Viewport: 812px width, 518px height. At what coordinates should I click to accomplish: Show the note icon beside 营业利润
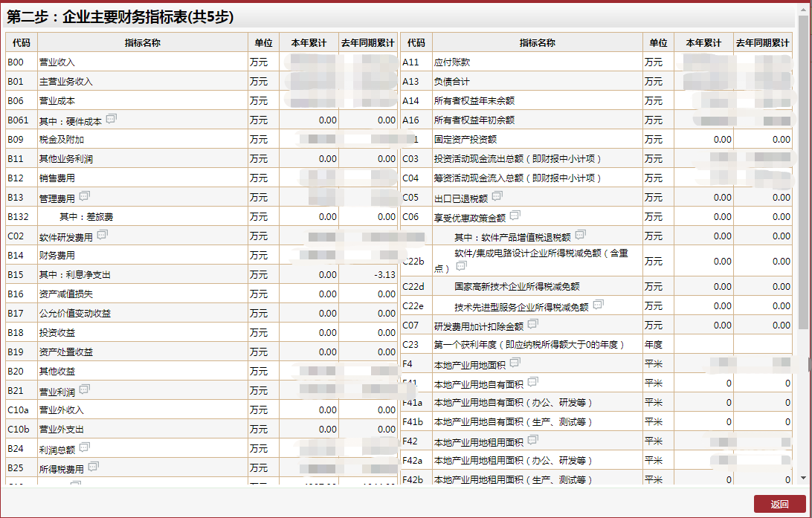coord(85,389)
